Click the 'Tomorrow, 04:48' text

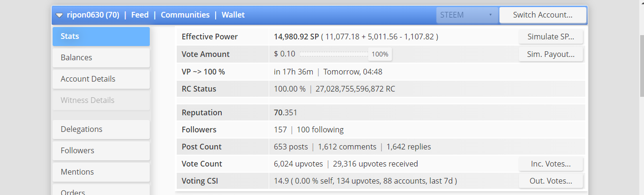pyautogui.click(x=353, y=72)
